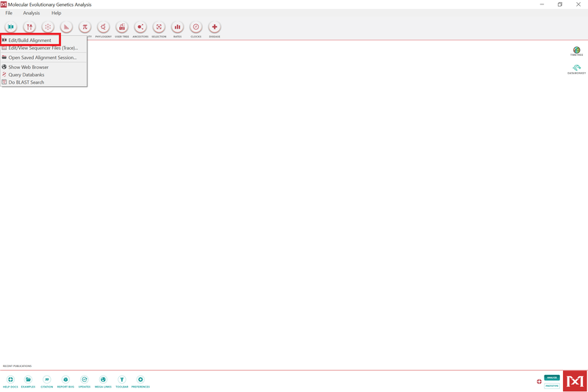Click the Report Bug icon
Screen dimensions: 588x392
pos(65,379)
